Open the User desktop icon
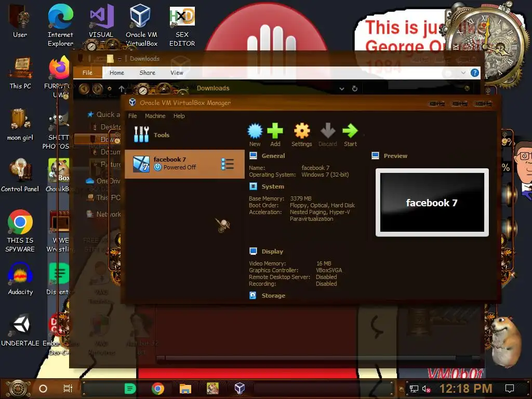The height and width of the screenshot is (399, 532). pos(20,22)
